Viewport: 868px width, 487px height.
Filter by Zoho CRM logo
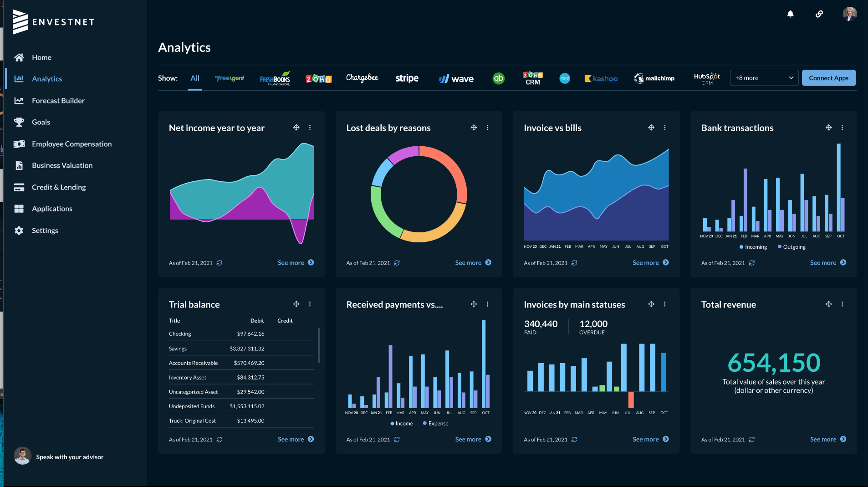pyautogui.click(x=533, y=78)
